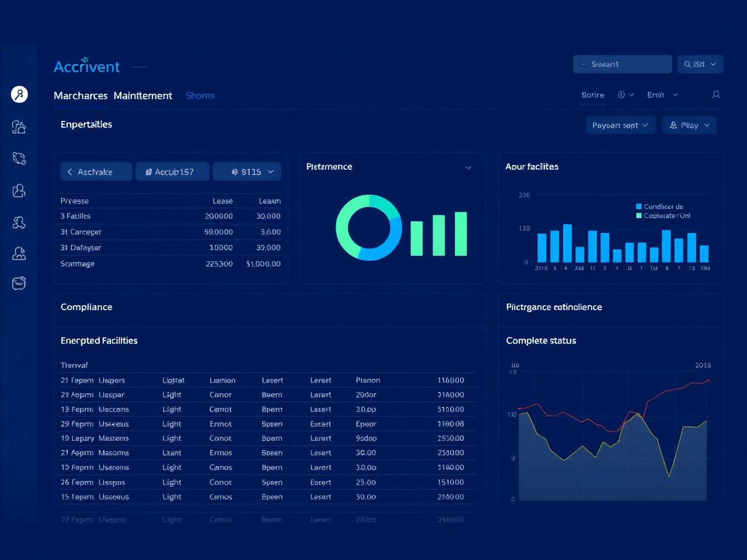Viewport: 747px width, 560px height.
Task: Open the white circular profile icon in sidebar
Action: (x=19, y=94)
